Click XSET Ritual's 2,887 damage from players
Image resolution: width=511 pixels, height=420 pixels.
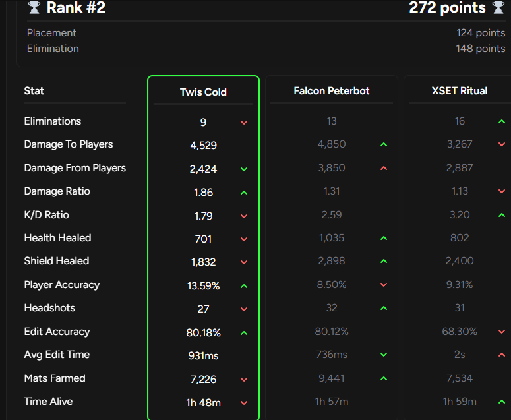[x=460, y=168]
